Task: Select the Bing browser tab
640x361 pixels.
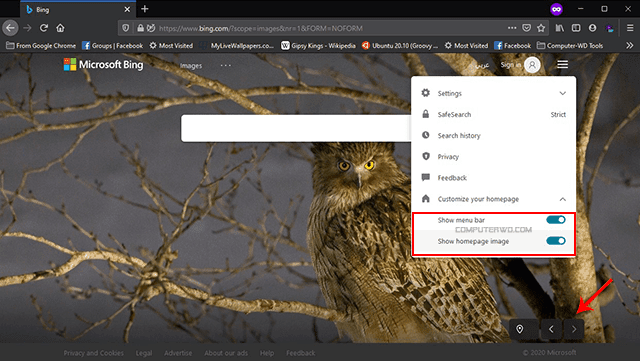Action: (78, 9)
